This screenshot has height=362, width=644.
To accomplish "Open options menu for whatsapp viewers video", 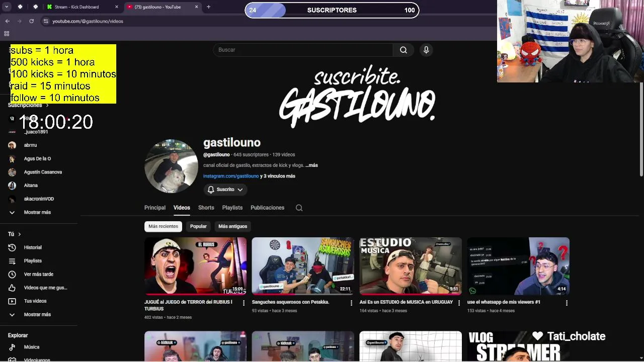I will [567, 303].
